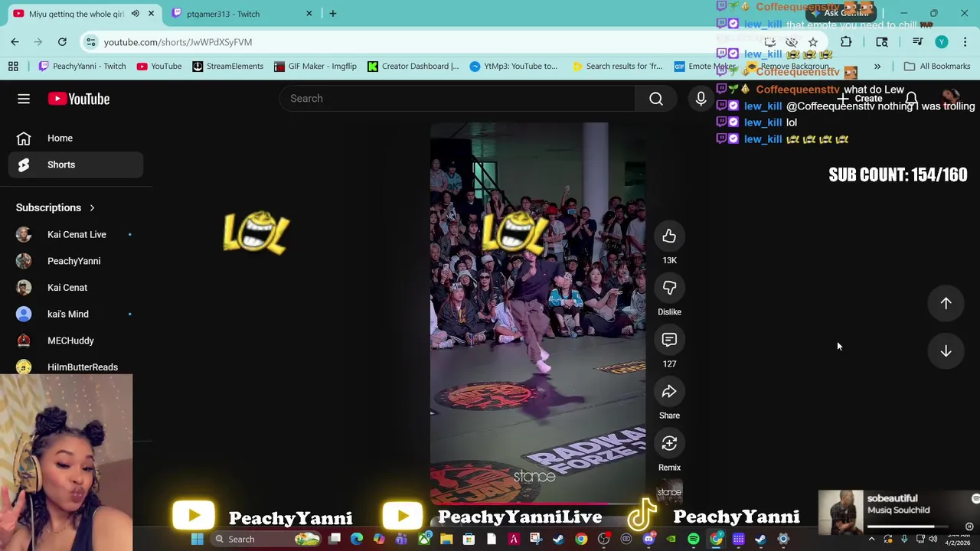Image resolution: width=980 pixels, height=551 pixels.
Task: Skip to the next Short with down arrow
Action: (x=946, y=351)
